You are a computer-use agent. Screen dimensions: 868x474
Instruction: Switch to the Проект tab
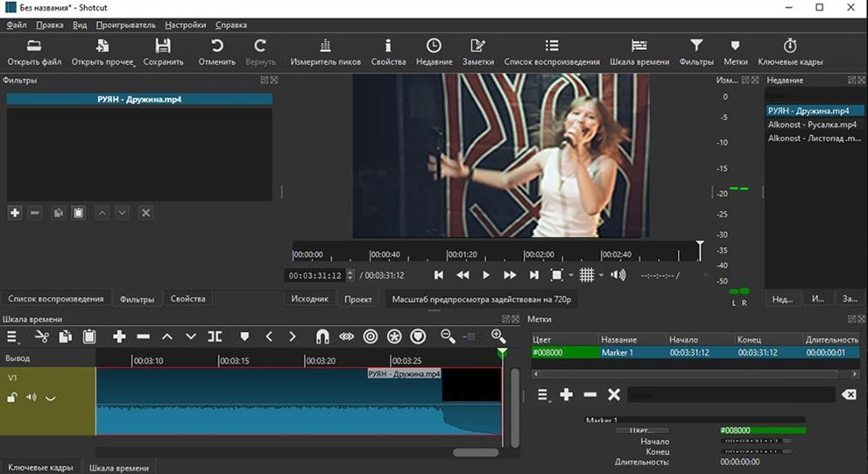click(x=357, y=299)
